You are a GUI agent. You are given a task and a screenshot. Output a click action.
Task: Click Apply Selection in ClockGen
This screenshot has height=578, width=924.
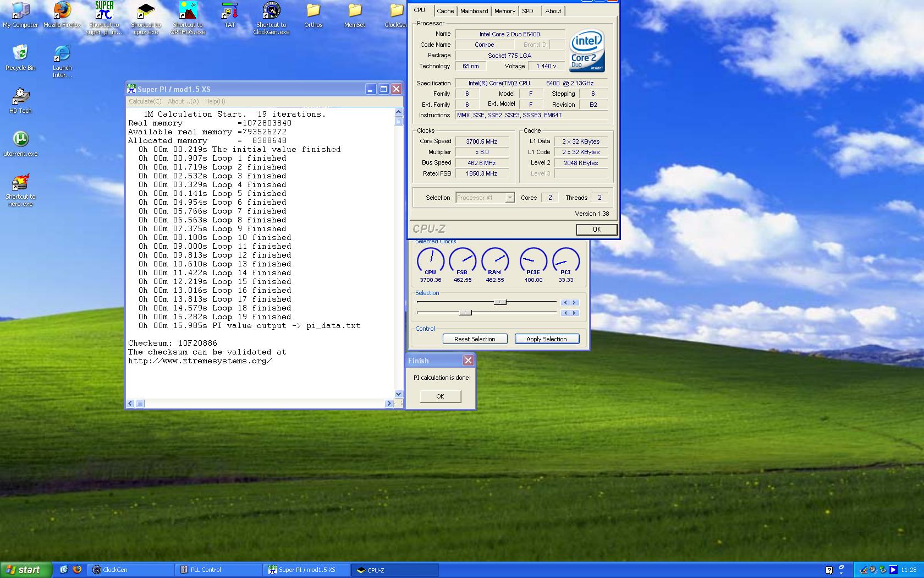coord(547,339)
